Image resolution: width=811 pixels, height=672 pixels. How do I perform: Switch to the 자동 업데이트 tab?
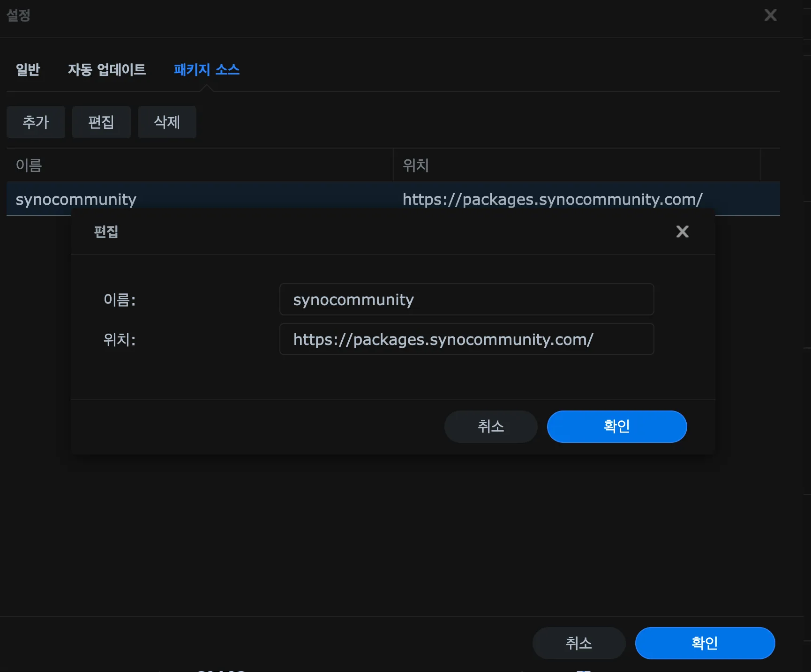(107, 69)
